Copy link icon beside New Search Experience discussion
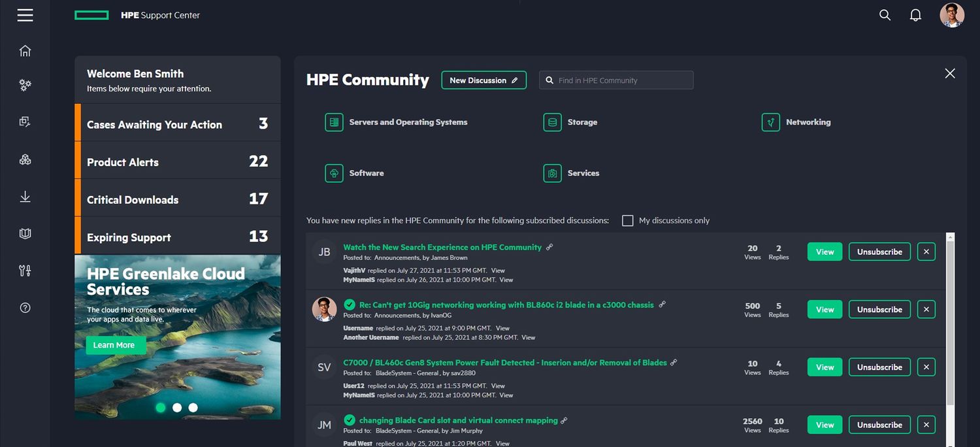The width and height of the screenshot is (980, 447). 549,247
